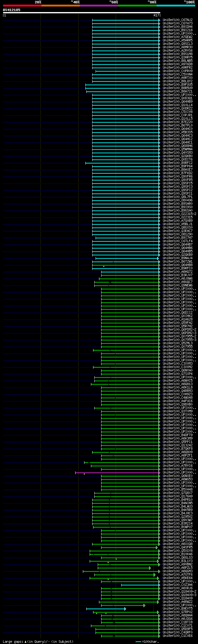Select the UniRef100_Q3TXM9 hit label
This screenshot has height=644, width=198.
(x=178, y=411)
